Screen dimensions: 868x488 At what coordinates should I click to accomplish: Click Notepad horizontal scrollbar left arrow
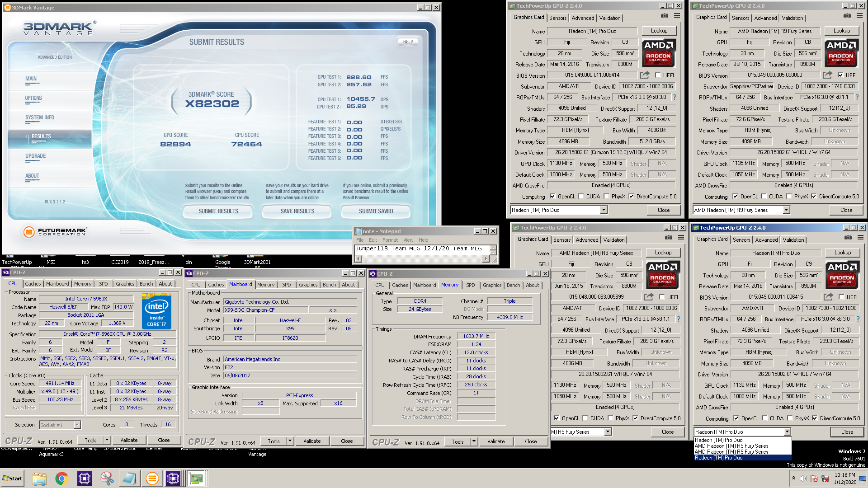[x=359, y=259]
